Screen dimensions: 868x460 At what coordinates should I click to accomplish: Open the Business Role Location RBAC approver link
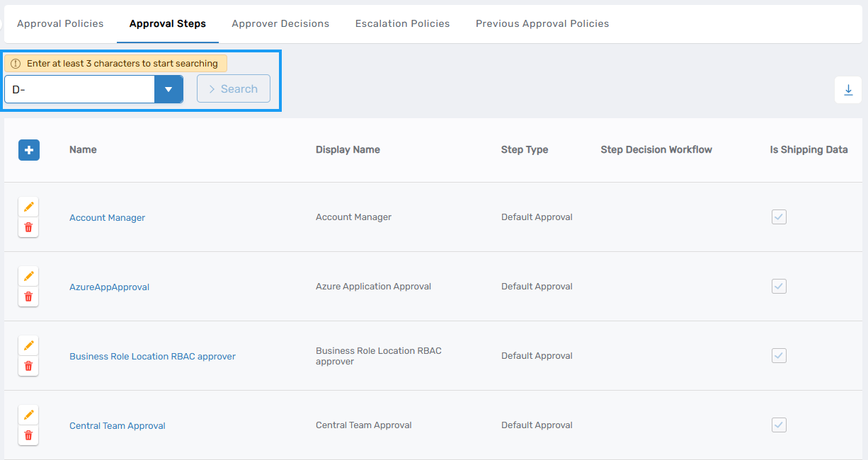152,356
